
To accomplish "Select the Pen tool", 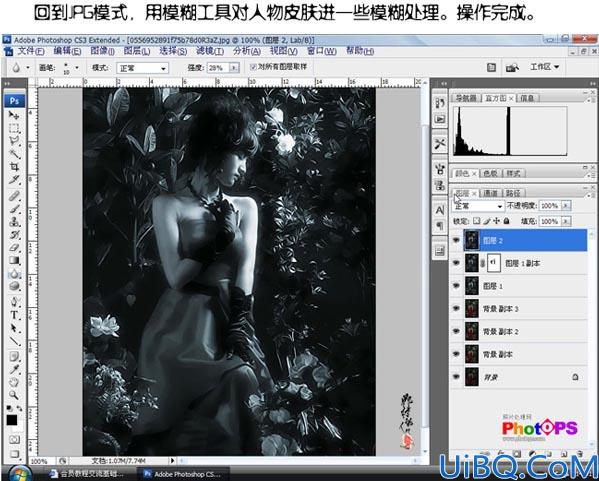I will click(x=14, y=302).
